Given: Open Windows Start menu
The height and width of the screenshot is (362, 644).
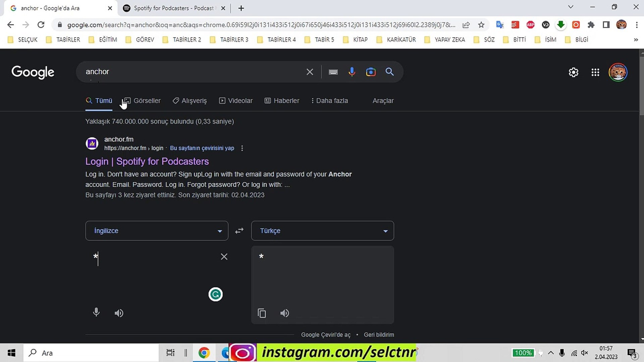Looking at the screenshot, I should point(11,353).
